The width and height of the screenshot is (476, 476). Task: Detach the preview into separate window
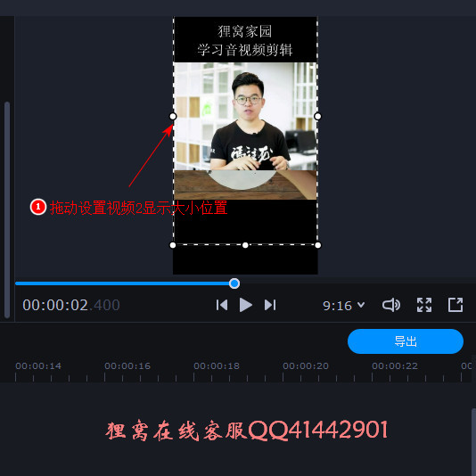click(455, 305)
